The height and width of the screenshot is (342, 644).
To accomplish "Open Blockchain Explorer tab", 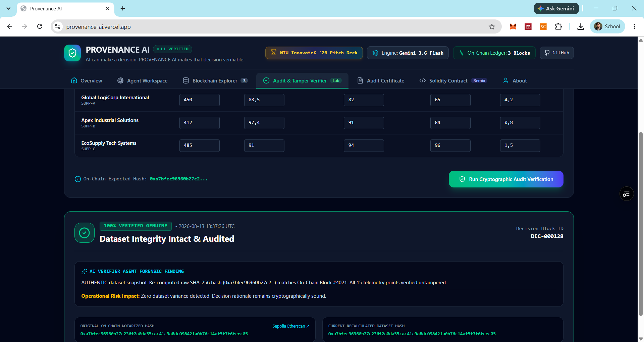I will coord(215,80).
